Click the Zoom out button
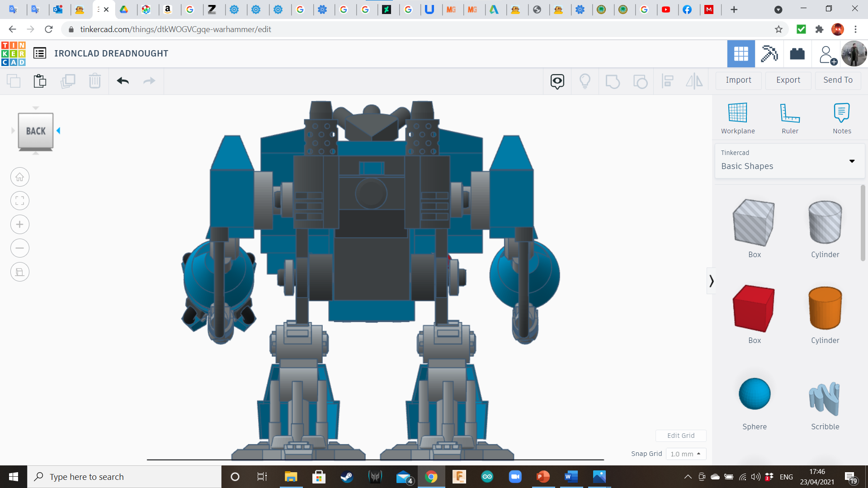Screen dimensions: 868x488 tap(20, 248)
